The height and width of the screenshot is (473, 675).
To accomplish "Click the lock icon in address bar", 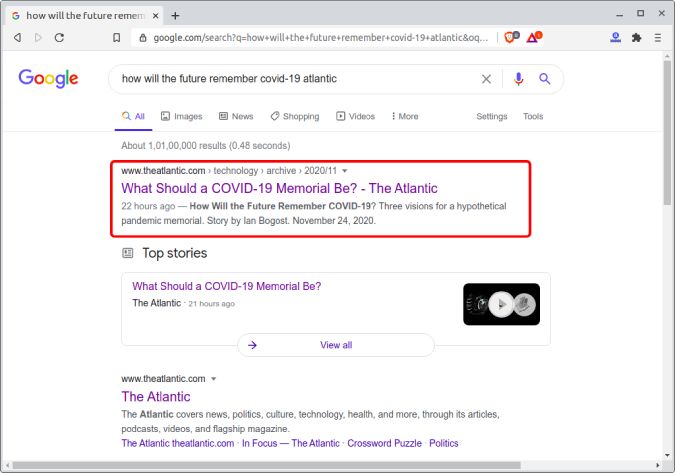I will click(143, 38).
